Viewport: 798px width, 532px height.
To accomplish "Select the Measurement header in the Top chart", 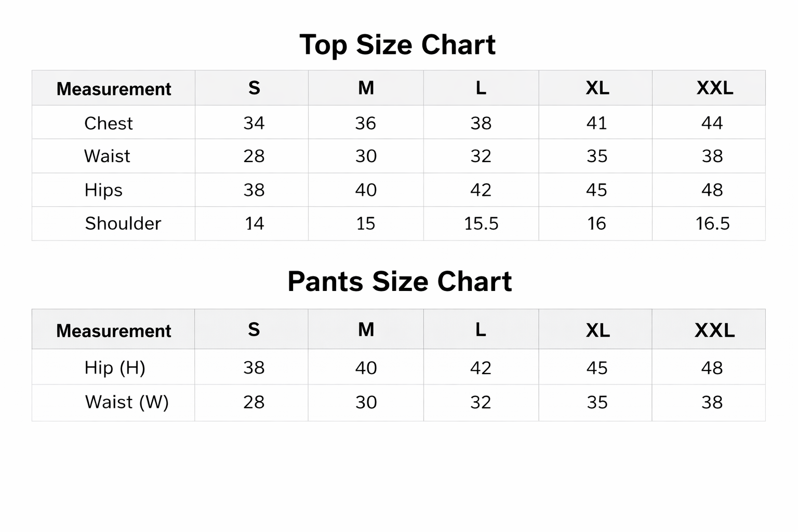I will (114, 89).
